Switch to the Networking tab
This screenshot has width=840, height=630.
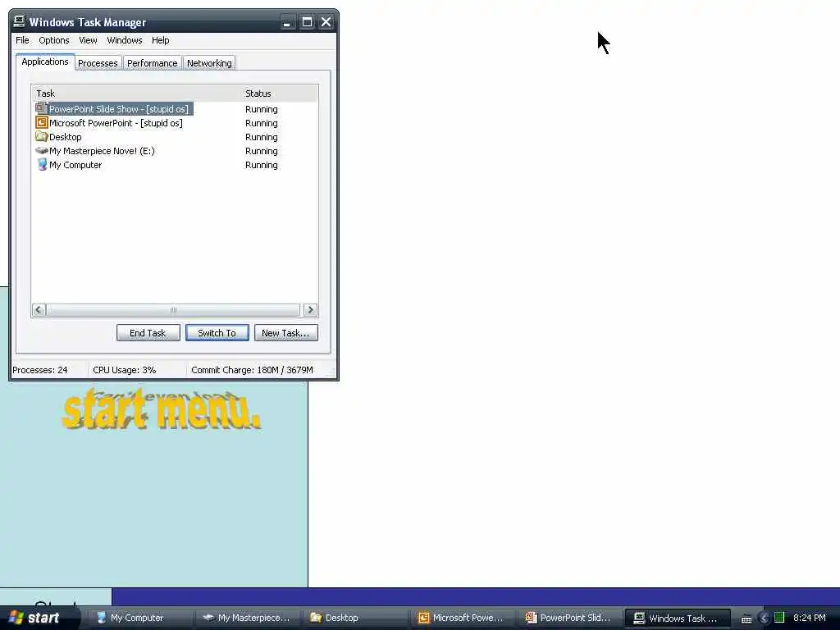pyautogui.click(x=209, y=63)
